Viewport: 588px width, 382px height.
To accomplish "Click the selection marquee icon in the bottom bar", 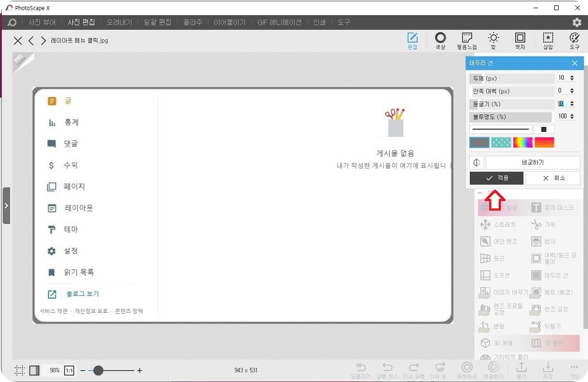I will pos(20,371).
